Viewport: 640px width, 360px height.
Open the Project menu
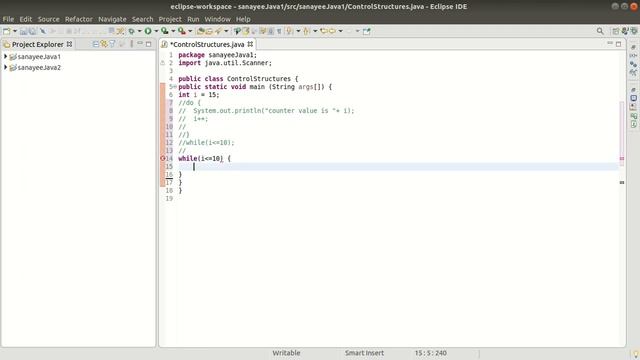(170, 19)
